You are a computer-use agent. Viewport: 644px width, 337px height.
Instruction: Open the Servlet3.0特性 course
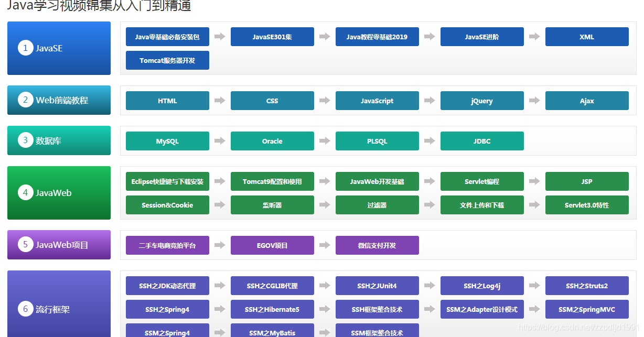pos(587,205)
